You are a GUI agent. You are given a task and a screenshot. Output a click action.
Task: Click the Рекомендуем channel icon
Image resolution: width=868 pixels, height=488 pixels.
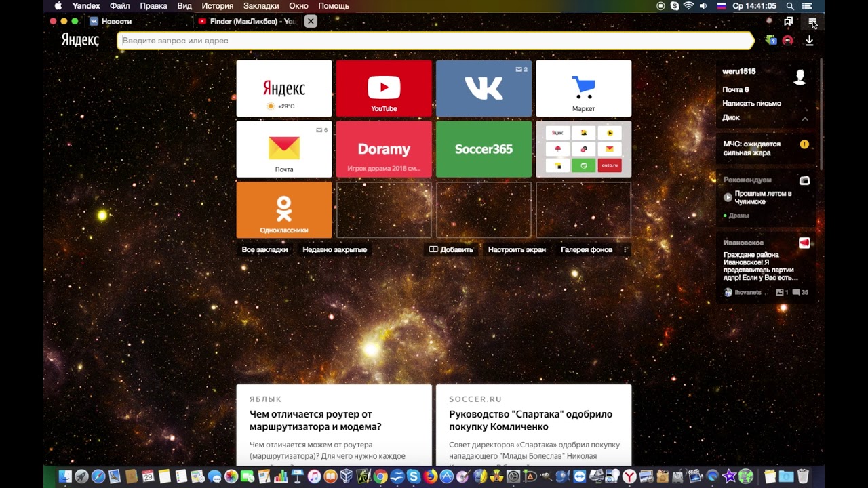pos(804,181)
